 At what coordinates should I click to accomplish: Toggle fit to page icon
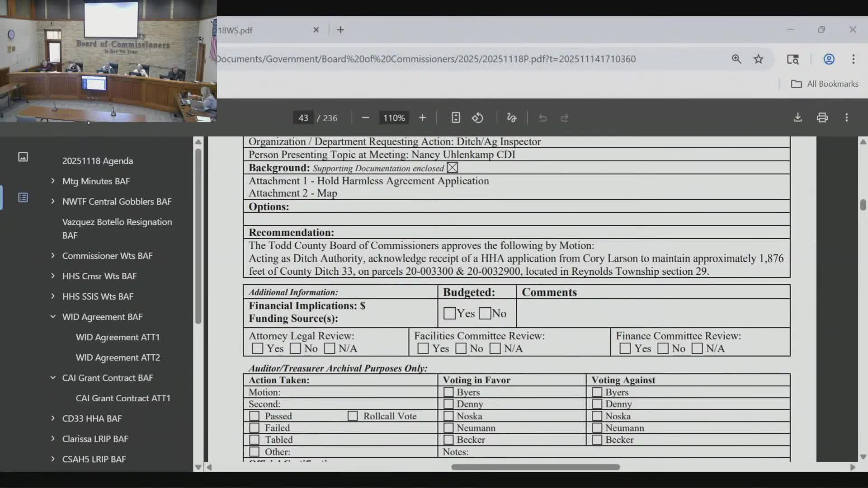coord(456,117)
